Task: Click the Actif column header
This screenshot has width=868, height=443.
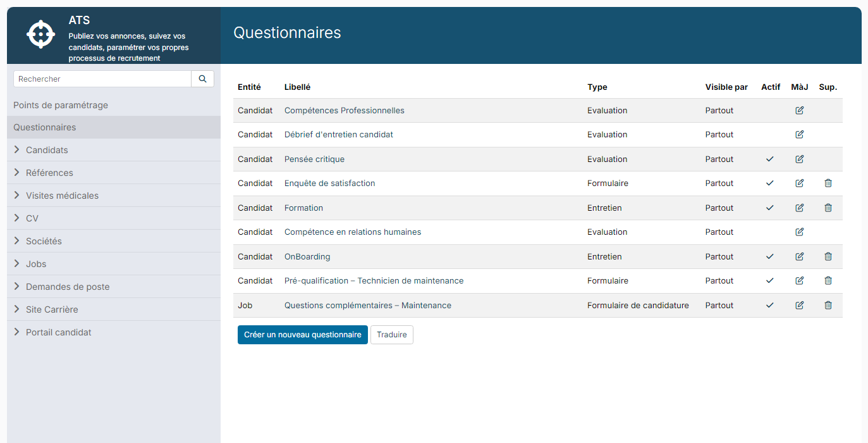Action: point(771,87)
